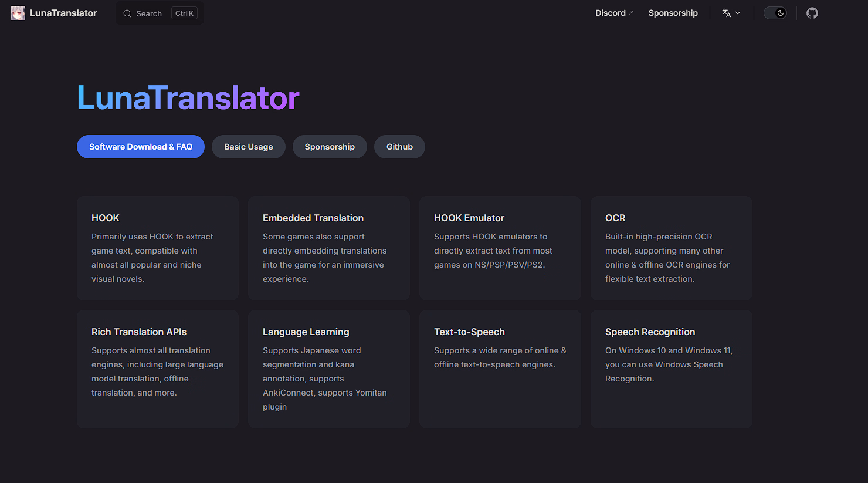Select the Text-to-Speech feature card
This screenshot has width=868, height=483.
point(500,369)
